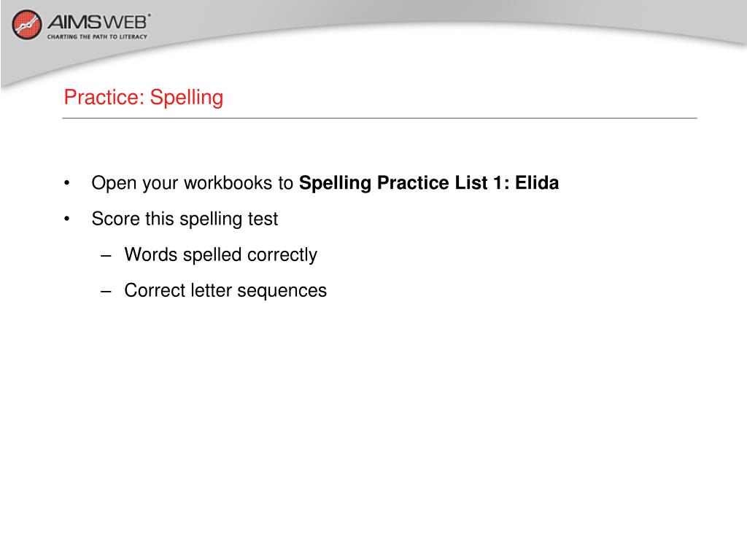747x560 pixels.
Task: Click the word 'Spelling' in the red title
Action: click(x=187, y=98)
